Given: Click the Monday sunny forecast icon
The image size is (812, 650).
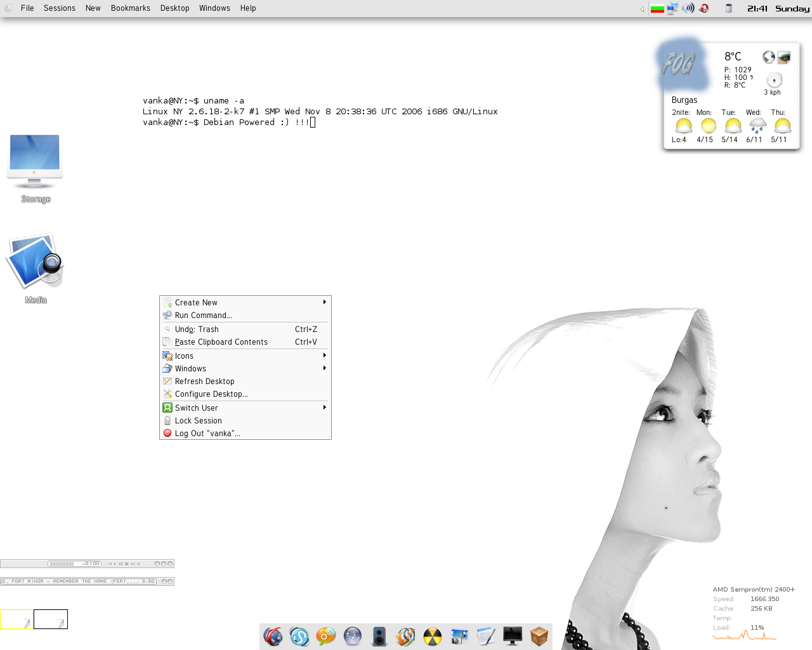Looking at the screenshot, I should [709, 126].
